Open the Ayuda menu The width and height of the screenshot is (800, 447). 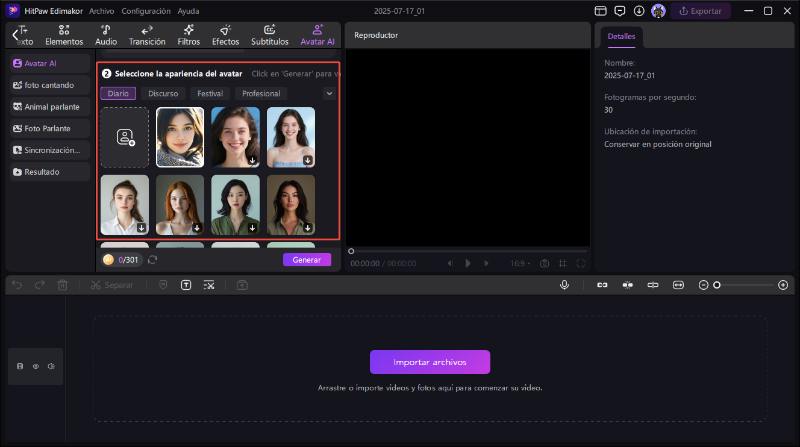click(188, 11)
